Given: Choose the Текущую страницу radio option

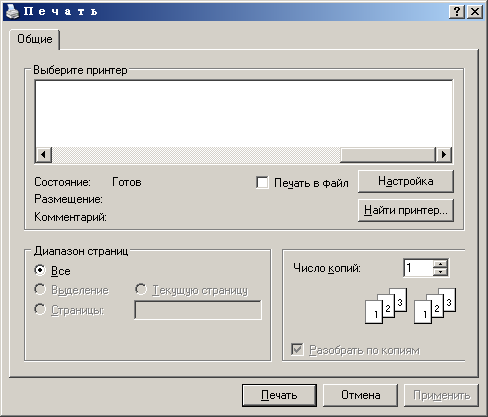Looking at the screenshot, I should point(141,289).
